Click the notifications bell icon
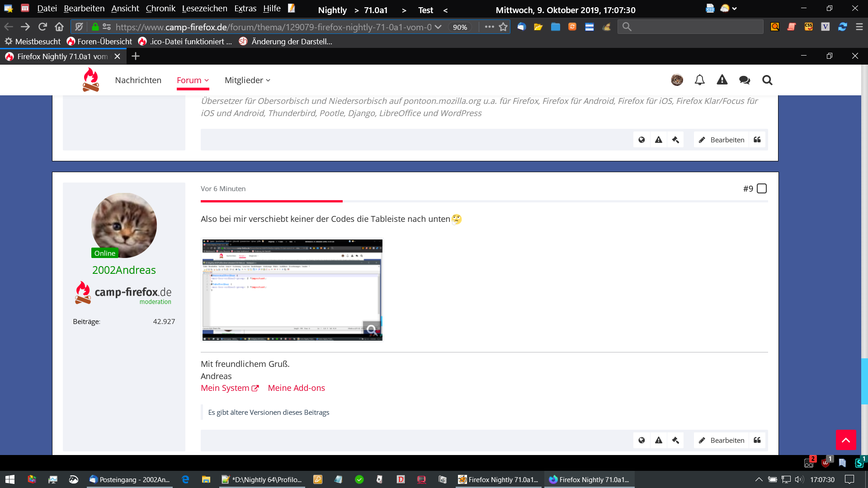 click(699, 80)
